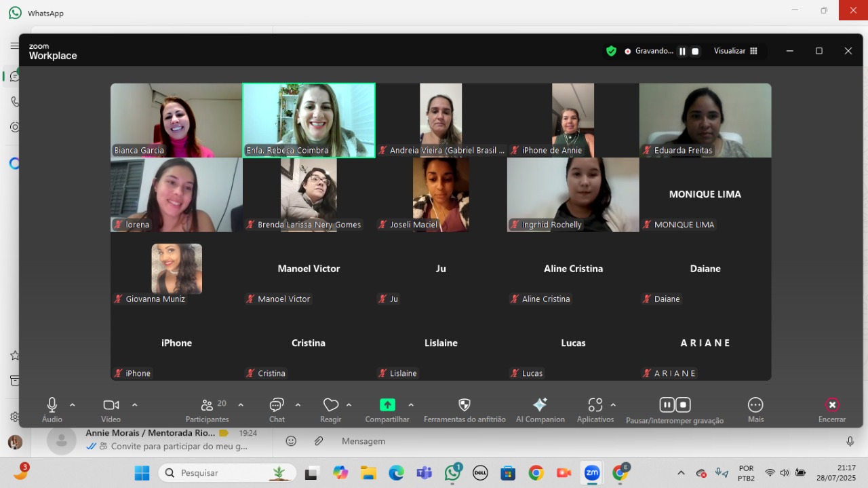Show hidden icons in system tray
The width and height of the screenshot is (868, 488).
pyautogui.click(x=682, y=472)
